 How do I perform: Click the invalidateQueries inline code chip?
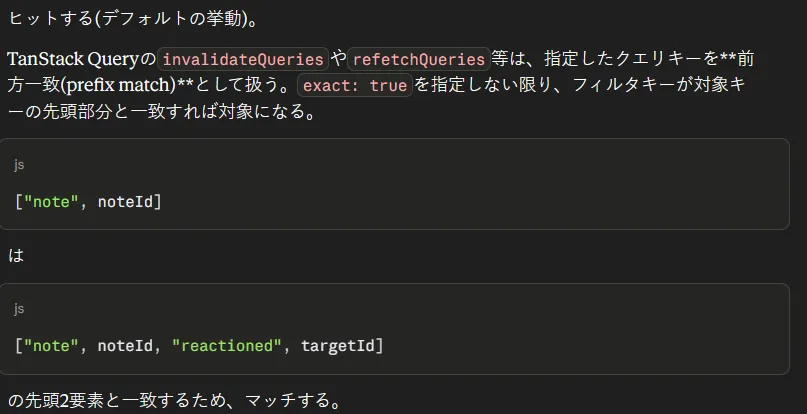243,59
